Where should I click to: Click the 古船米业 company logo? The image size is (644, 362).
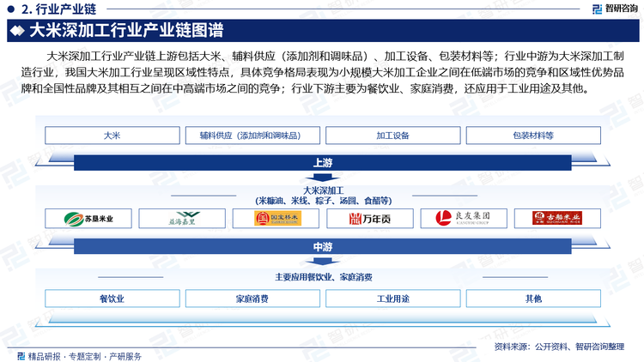[x=557, y=219]
